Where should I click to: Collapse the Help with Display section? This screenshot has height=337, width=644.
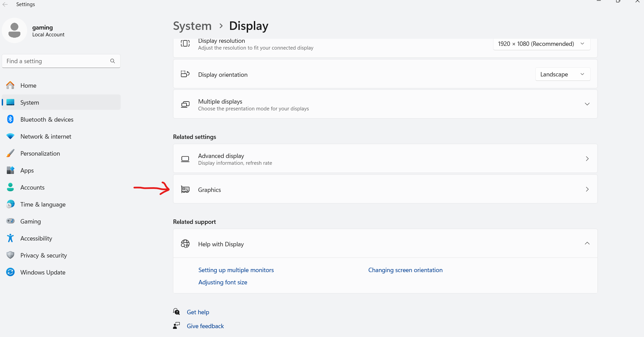(x=587, y=244)
